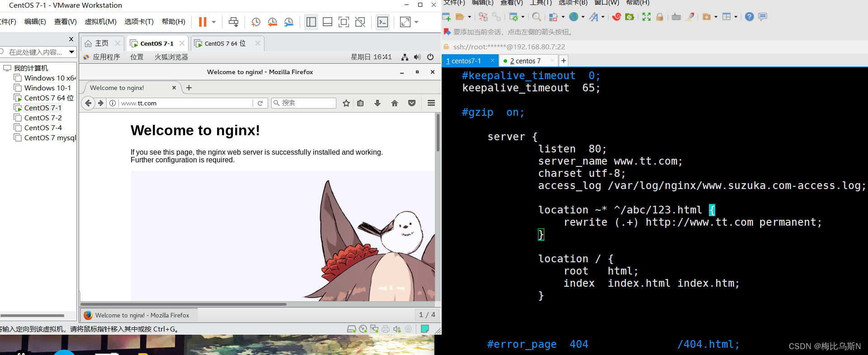The height and width of the screenshot is (355, 868).
Task: Open the Firefox downloads arrow icon
Action: pos(377,103)
